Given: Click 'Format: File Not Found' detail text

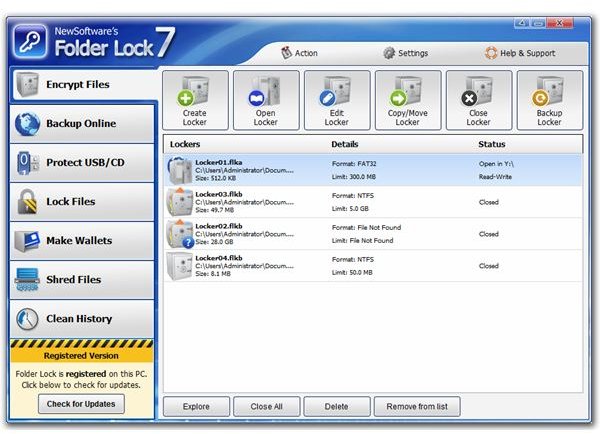Looking at the screenshot, I should (367, 227).
